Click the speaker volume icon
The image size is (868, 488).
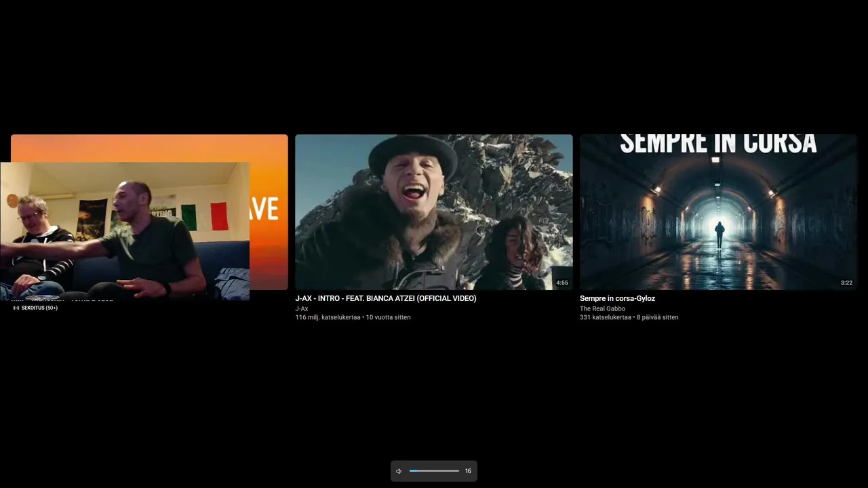[399, 471]
